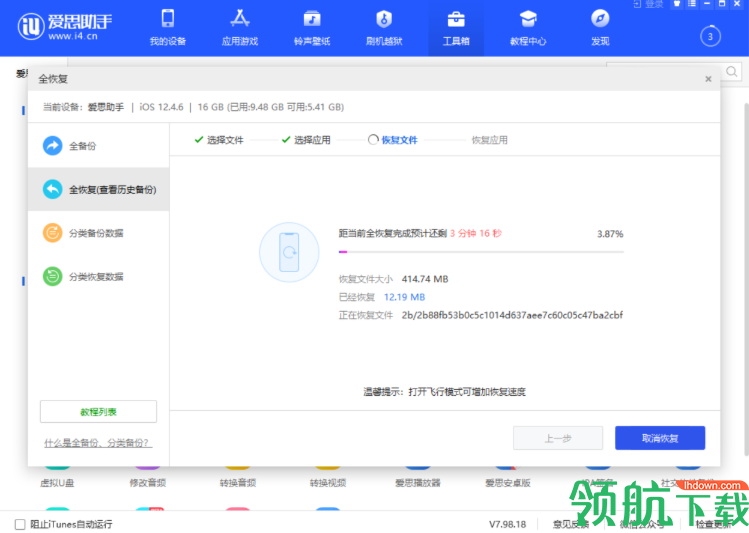This screenshot has width=749, height=533.
Task: Open 教程中心 tutorial center
Action: click(x=528, y=28)
